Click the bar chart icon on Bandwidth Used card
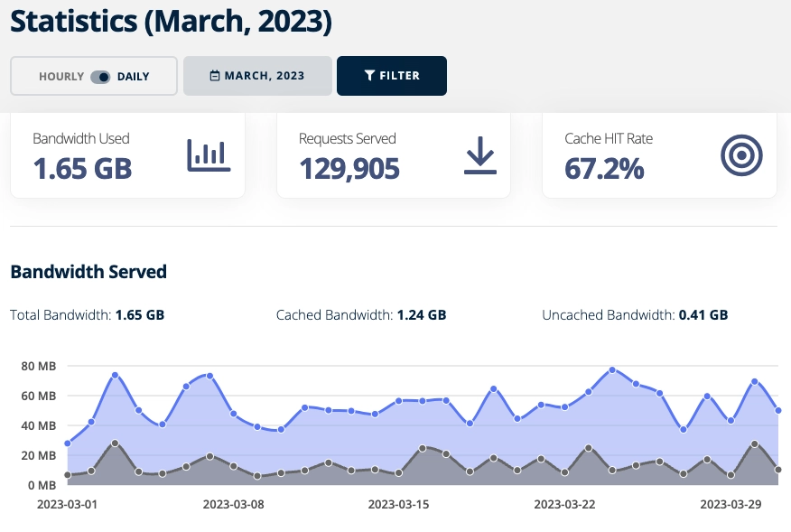 click(x=209, y=154)
